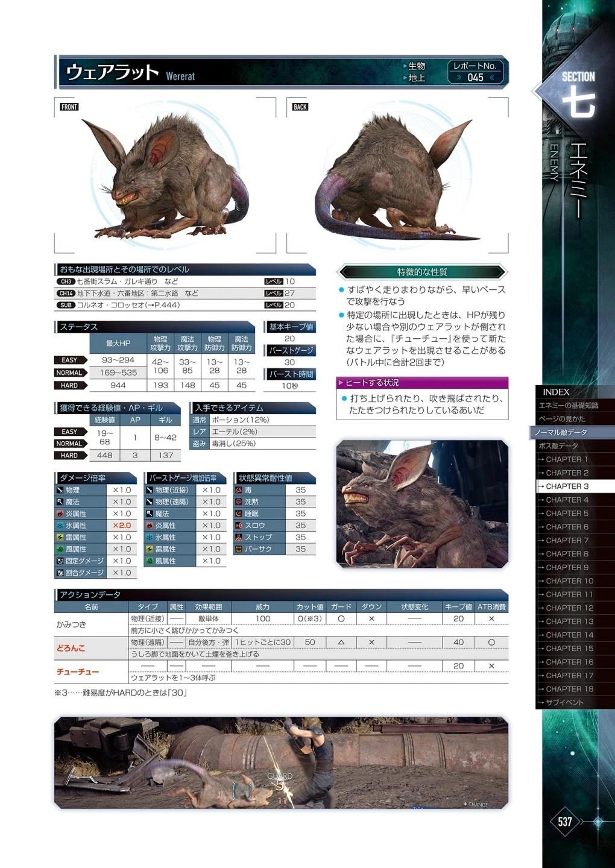The image size is (615, 868).
Task: Click the physical melee icon in burst gauge table
Action: coord(150,490)
